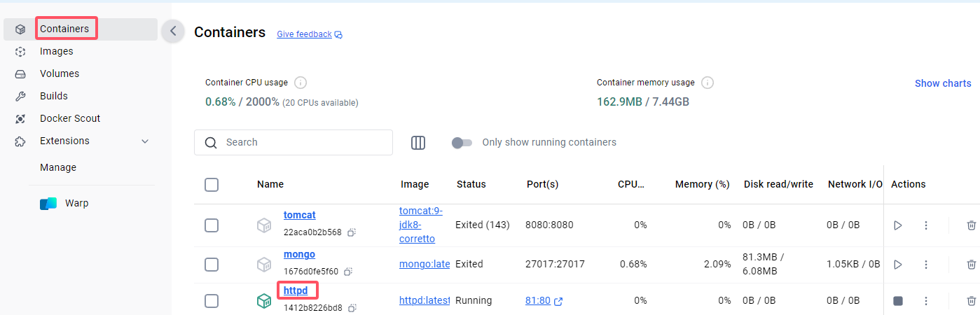Viewport: 980px width, 315px height.
Task: Copy the tomcat container ID
Action: click(x=352, y=232)
